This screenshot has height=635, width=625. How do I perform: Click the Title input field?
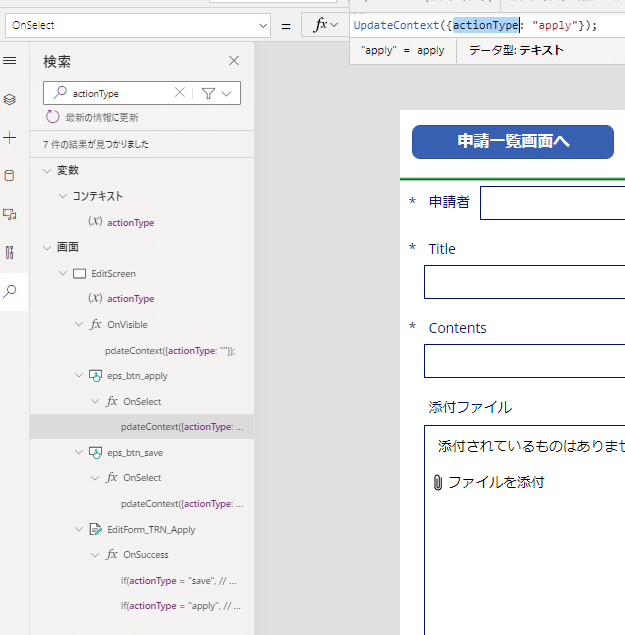click(x=525, y=282)
